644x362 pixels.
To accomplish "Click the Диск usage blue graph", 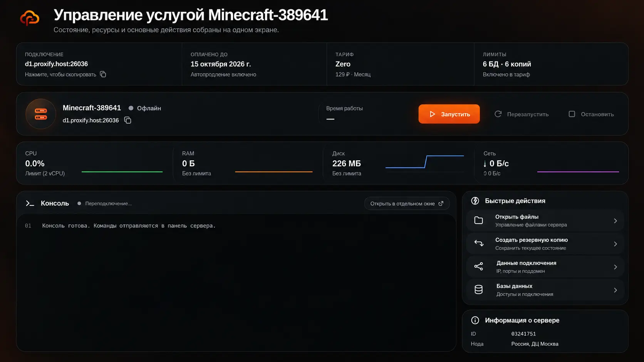I will coord(424,162).
